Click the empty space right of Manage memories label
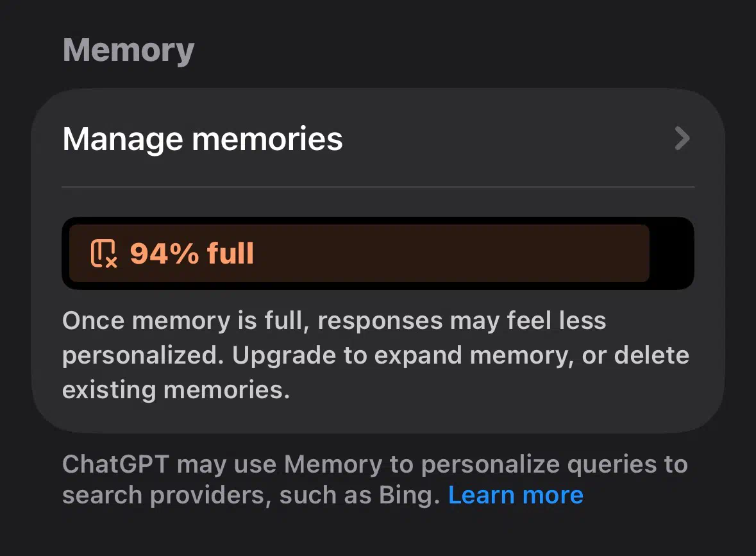The image size is (756, 556). point(507,139)
